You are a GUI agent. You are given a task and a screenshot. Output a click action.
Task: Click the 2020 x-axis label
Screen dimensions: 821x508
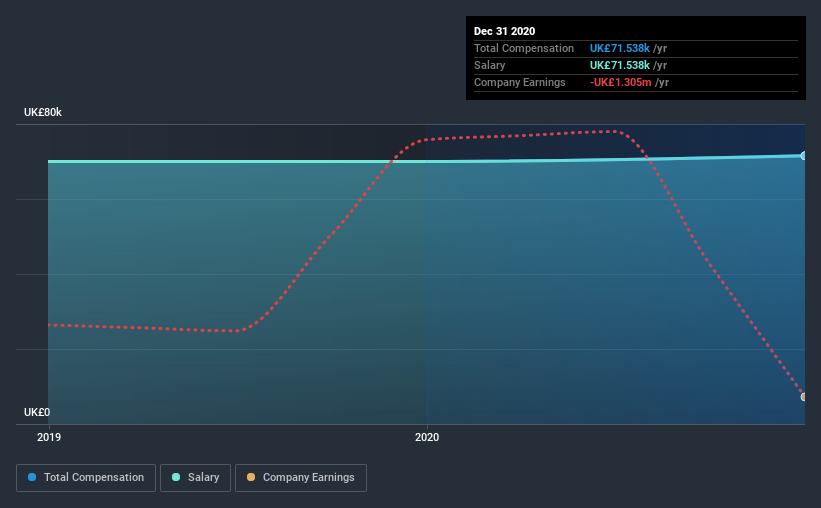click(x=427, y=437)
